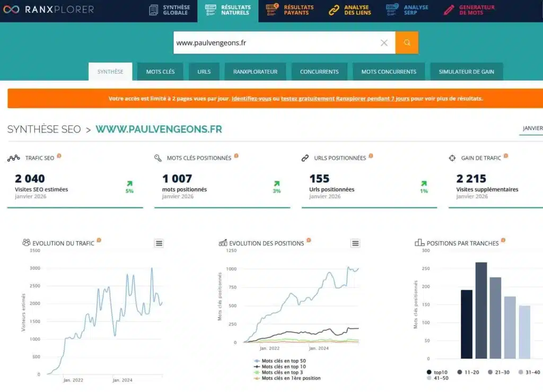The width and height of the screenshot is (543, 392).
Task: Click the Ranxplorer infinity logo
Action: click(11, 10)
